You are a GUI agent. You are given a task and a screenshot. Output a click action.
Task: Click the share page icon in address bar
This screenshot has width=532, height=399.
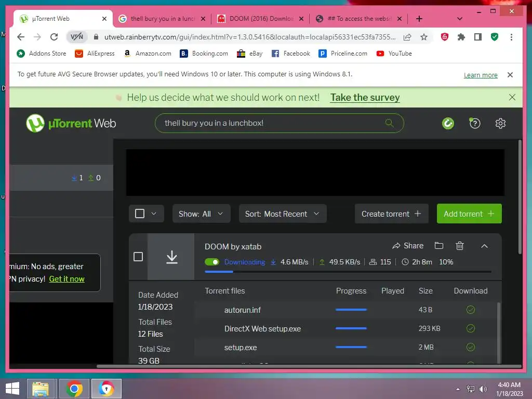407,37
